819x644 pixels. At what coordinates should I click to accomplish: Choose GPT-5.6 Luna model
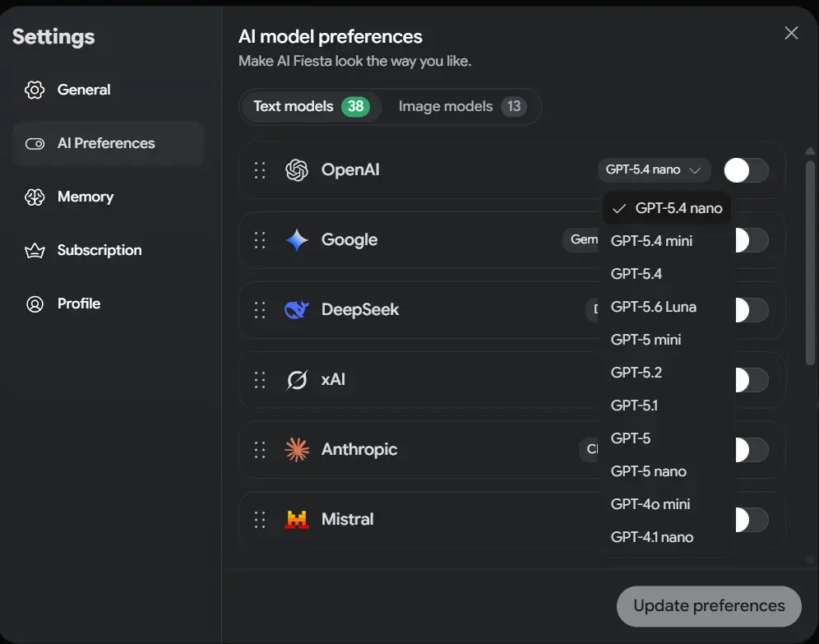(x=667, y=307)
